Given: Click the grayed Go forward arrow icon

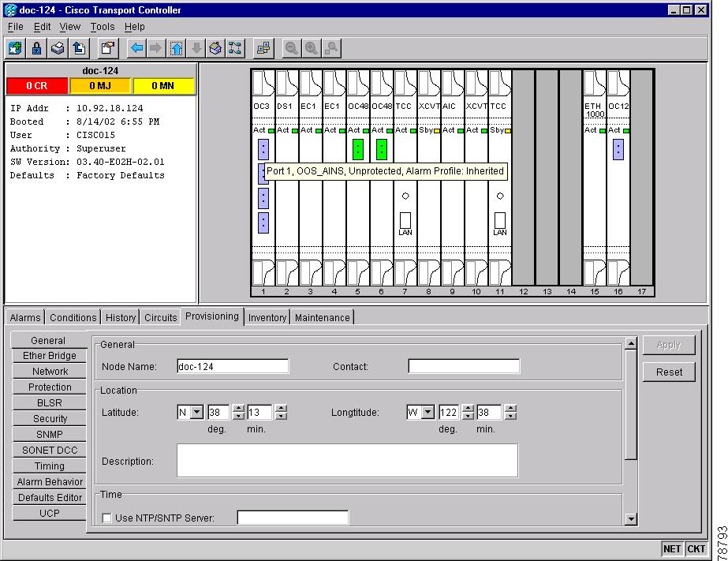Looking at the screenshot, I should coord(156,48).
